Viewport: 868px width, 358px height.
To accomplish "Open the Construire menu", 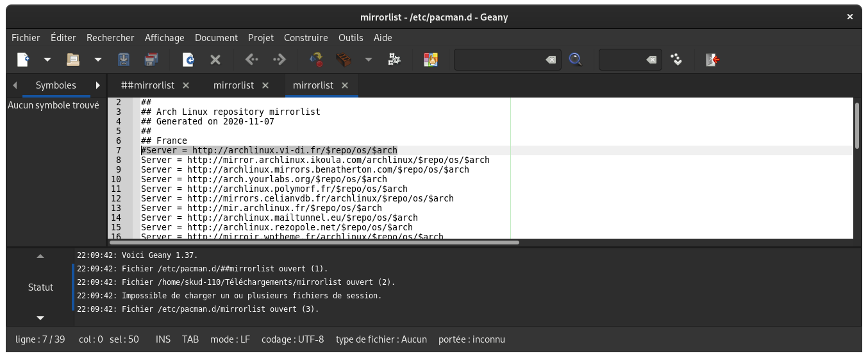I will (x=305, y=38).
